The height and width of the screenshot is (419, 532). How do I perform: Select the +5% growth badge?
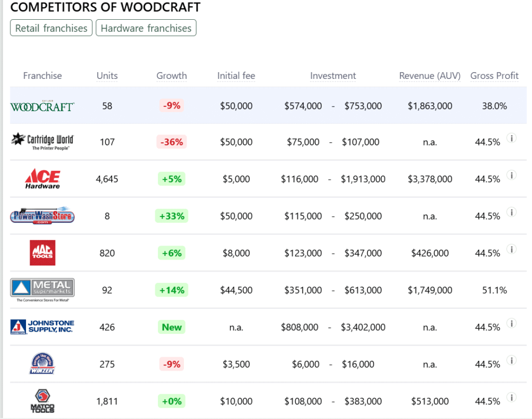171,179
